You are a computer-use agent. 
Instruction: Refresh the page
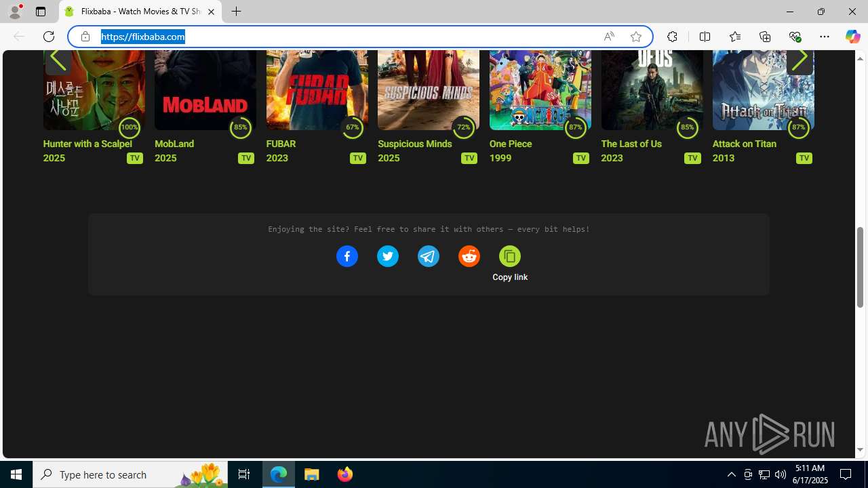(49, 37)
